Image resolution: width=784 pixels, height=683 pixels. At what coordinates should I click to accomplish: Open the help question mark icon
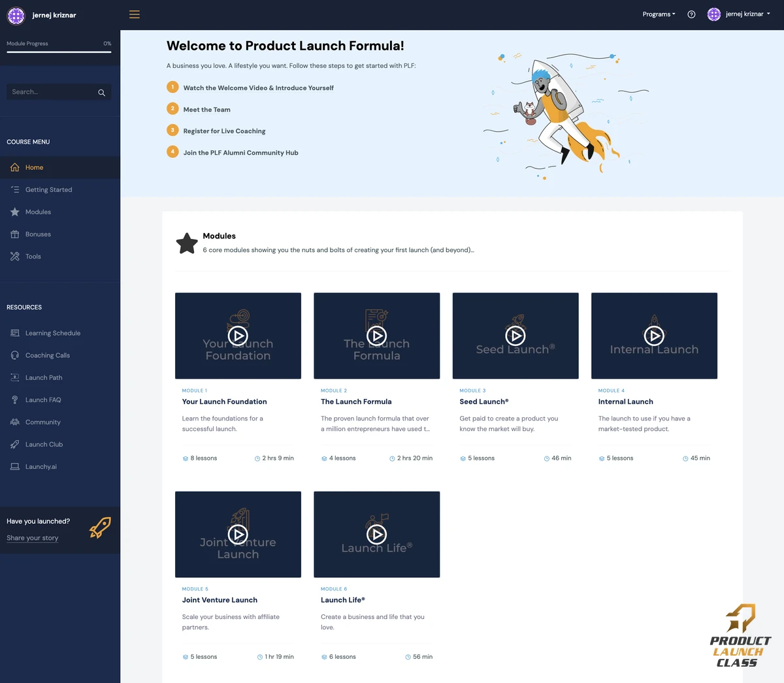(691, 14)
